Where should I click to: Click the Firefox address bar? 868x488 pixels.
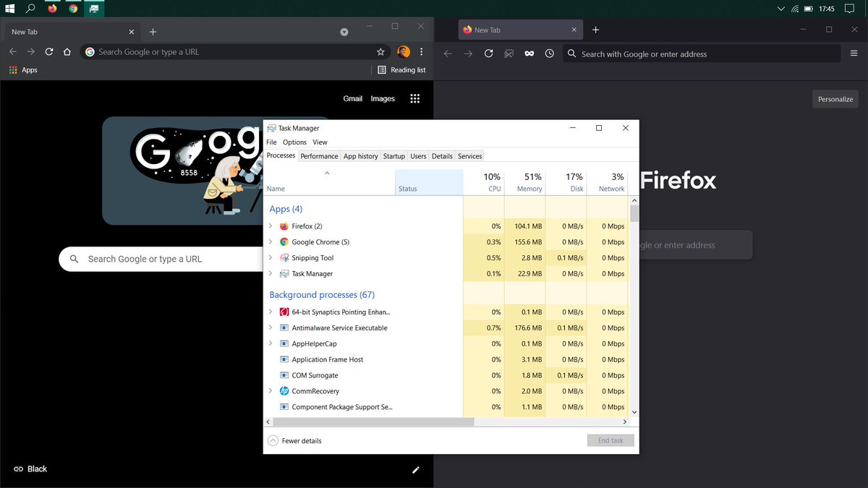702,53
